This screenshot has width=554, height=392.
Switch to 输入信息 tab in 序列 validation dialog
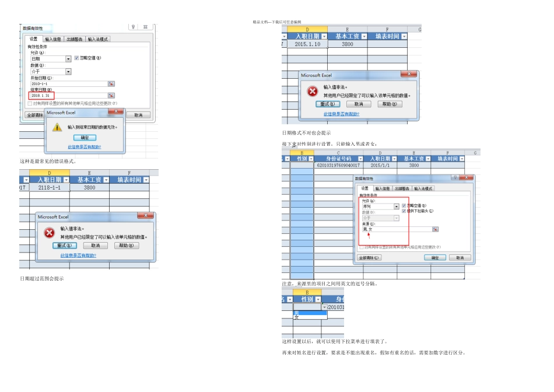coord(383,189)
